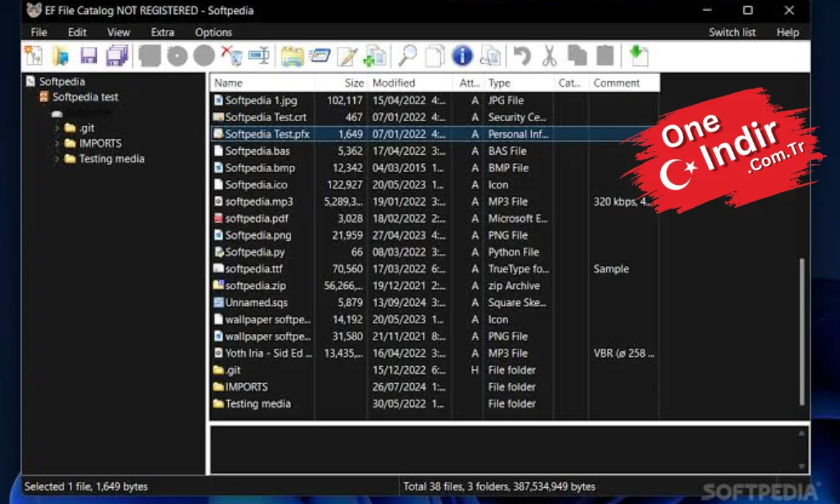Select the Softpedia.py file
The image size is (840, 504).
click(434, 252)
